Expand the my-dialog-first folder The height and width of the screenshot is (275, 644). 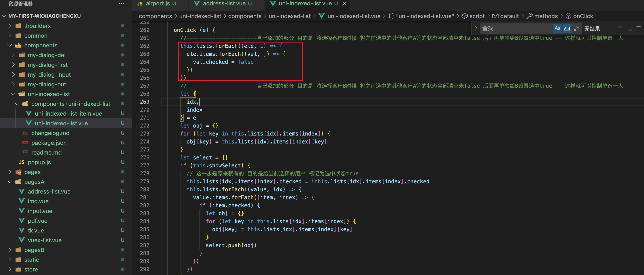48,65
